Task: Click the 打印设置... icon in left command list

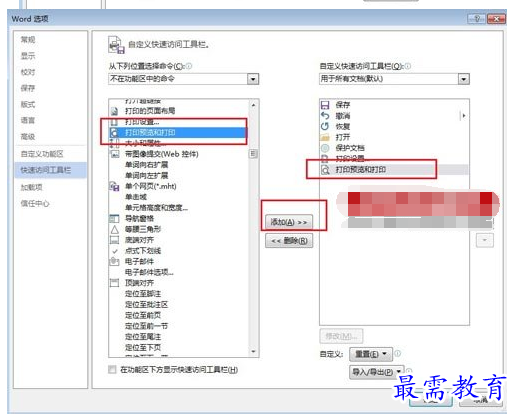Action: pyautogui.click(x=114, y=122)
